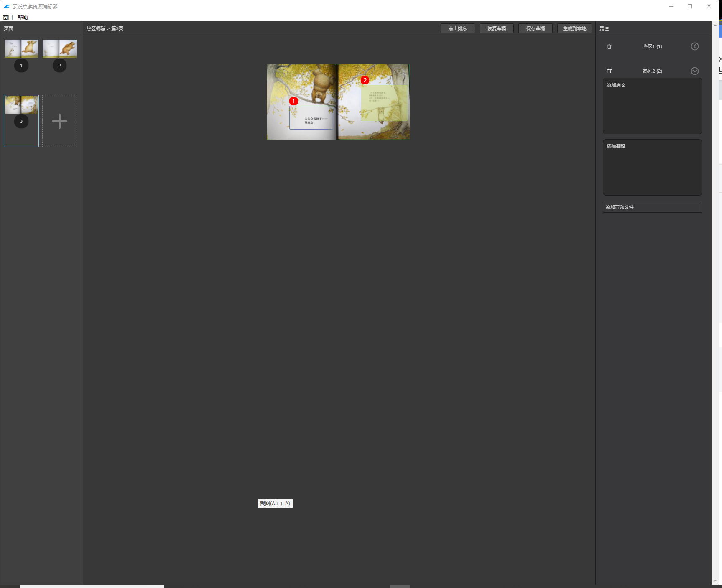Open the 窗口 menu

tap(8, 17)
